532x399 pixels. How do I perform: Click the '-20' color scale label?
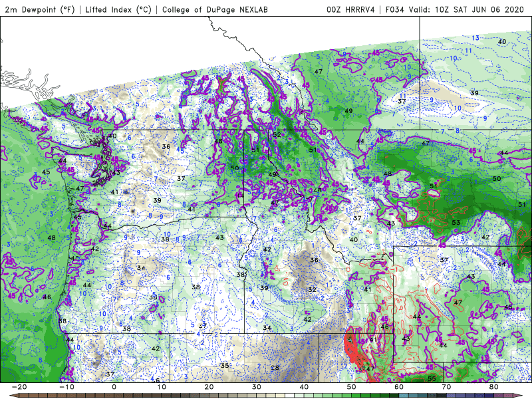coord(19,387)
